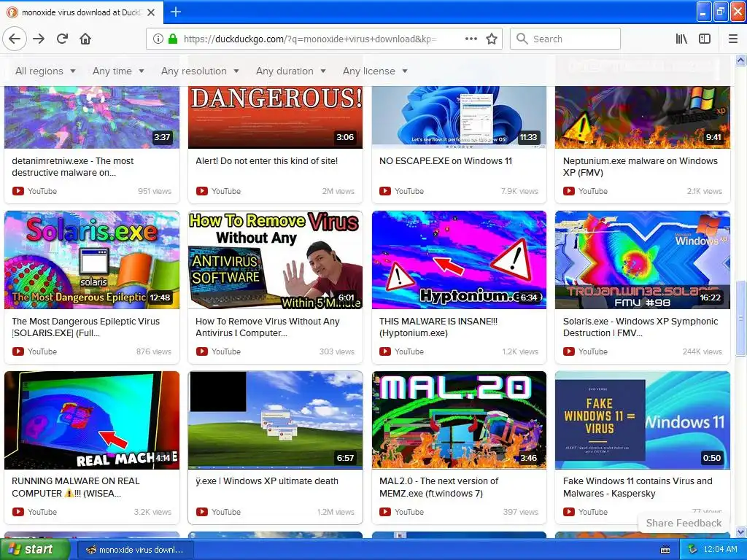Click YouTube icon under MAL2.0 video
747x560 pixels.
[x=385, y=512]
